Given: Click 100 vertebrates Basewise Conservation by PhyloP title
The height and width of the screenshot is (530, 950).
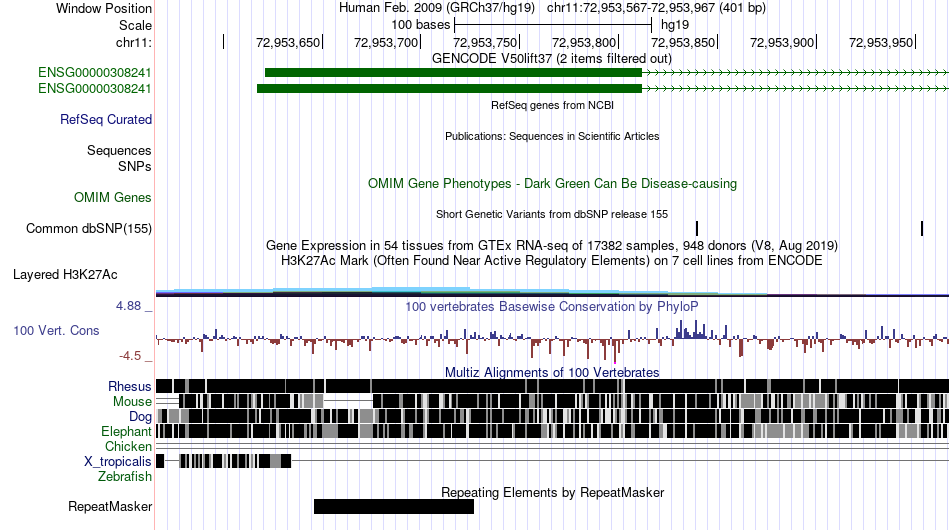Looking at the screenshot, I should click(552, 306).
